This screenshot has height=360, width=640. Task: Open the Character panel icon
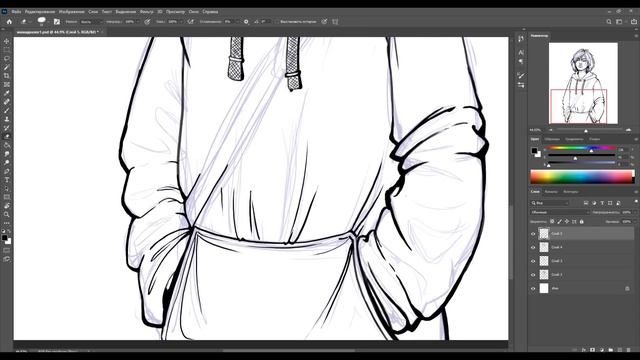click(x=521, y=53)
